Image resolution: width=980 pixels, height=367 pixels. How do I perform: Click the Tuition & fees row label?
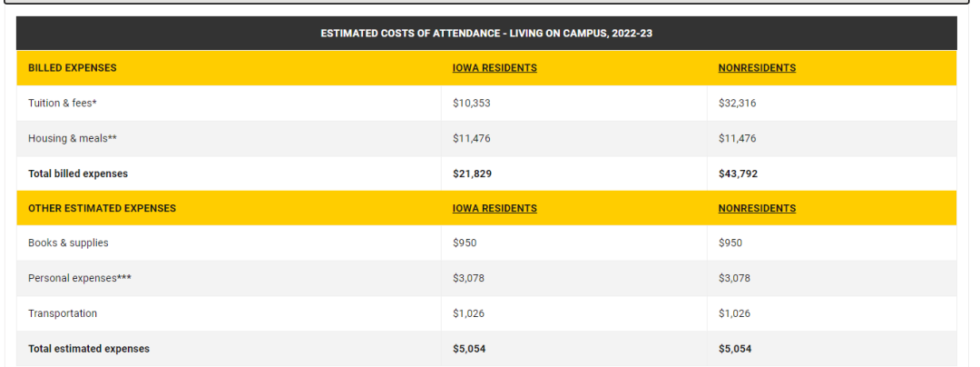63,104
